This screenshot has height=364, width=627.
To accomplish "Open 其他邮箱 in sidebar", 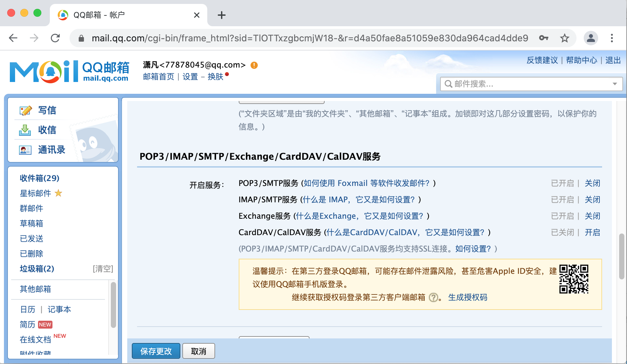I will point(35,289).
